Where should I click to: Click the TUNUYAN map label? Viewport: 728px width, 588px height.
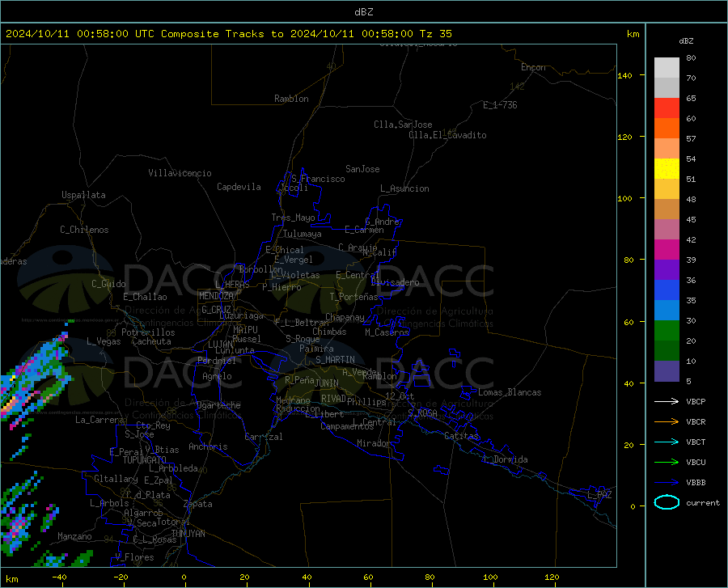(x=188, y=534)
